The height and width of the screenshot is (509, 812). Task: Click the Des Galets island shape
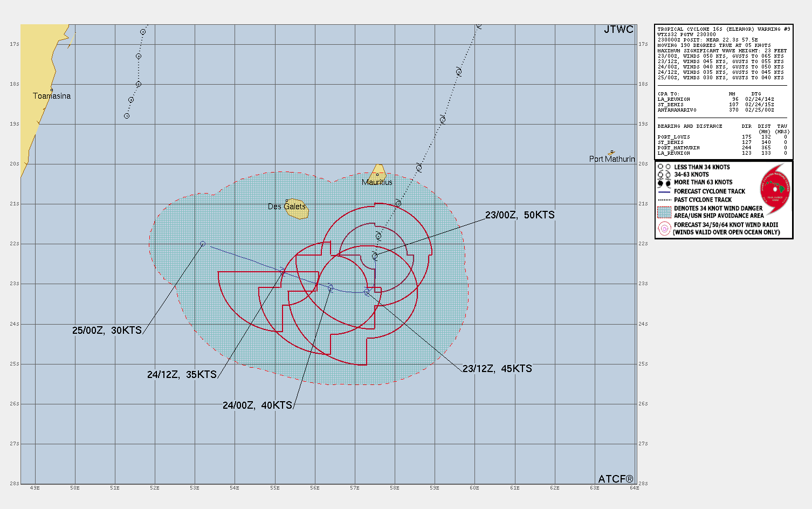297,209
